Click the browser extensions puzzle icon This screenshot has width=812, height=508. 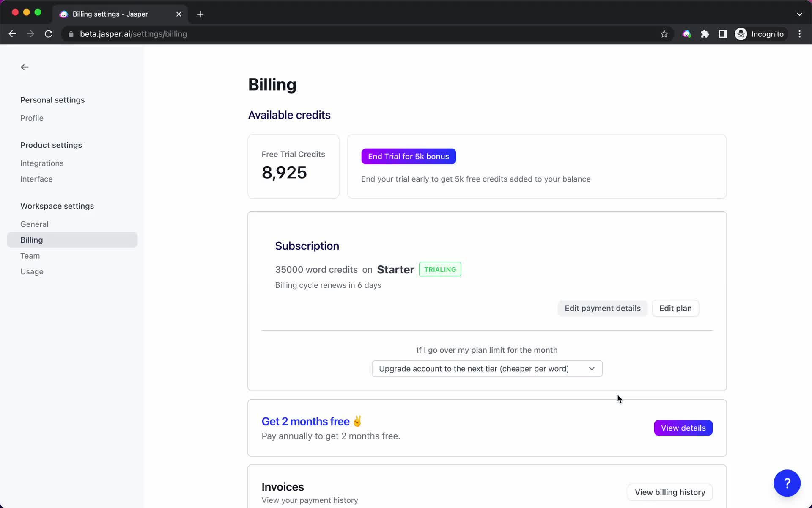pos(705,33)
